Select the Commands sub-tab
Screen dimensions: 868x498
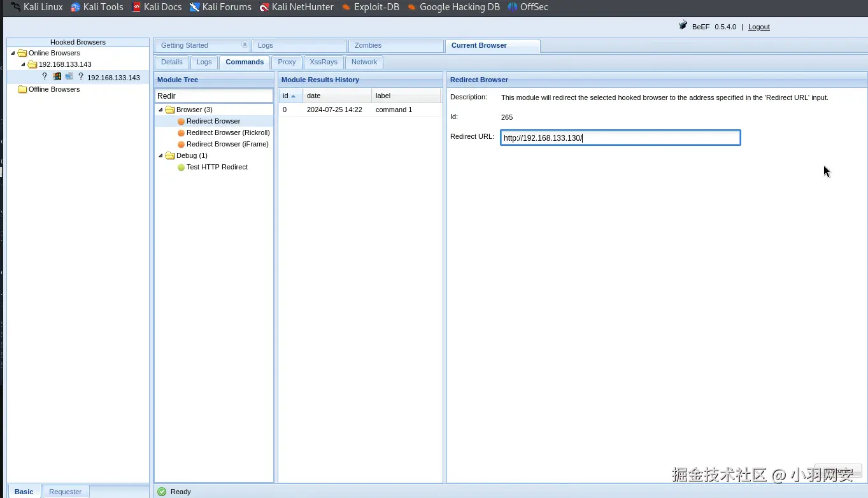[245, 62]
